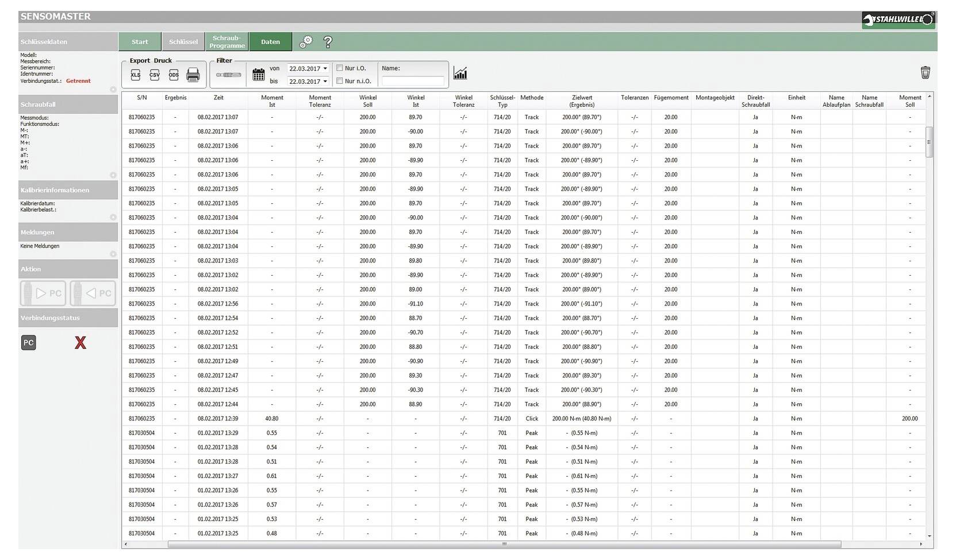Switch to the Schlüssel tab

point(183,41)
